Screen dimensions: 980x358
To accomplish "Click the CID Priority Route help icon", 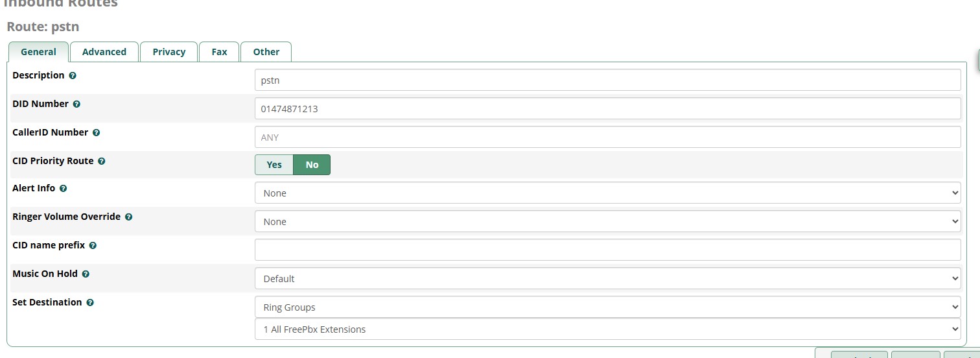I will coord(102,161).
